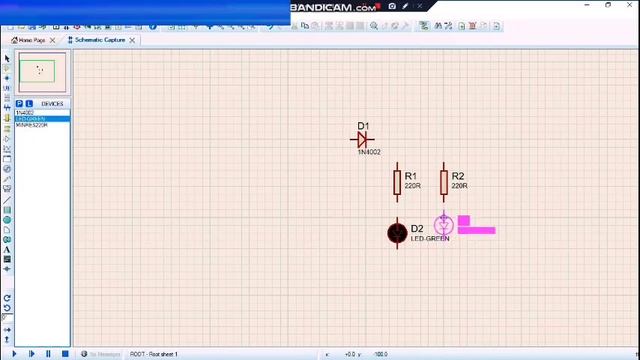
Task: Step the simulation forward
Action: [31, 354]
